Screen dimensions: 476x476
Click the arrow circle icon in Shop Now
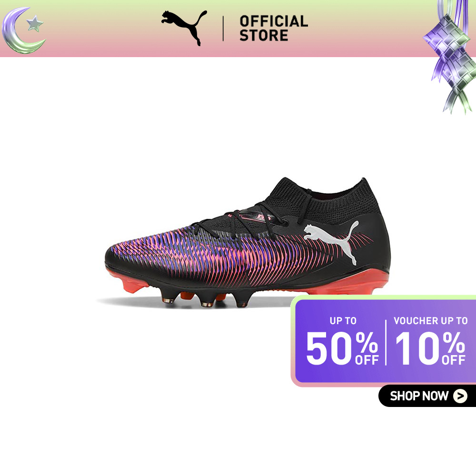460,396
